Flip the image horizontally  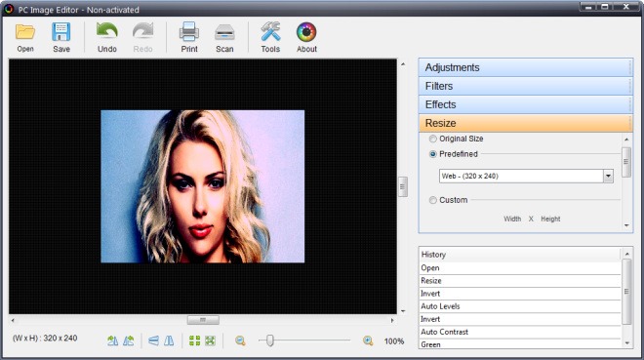169,340
